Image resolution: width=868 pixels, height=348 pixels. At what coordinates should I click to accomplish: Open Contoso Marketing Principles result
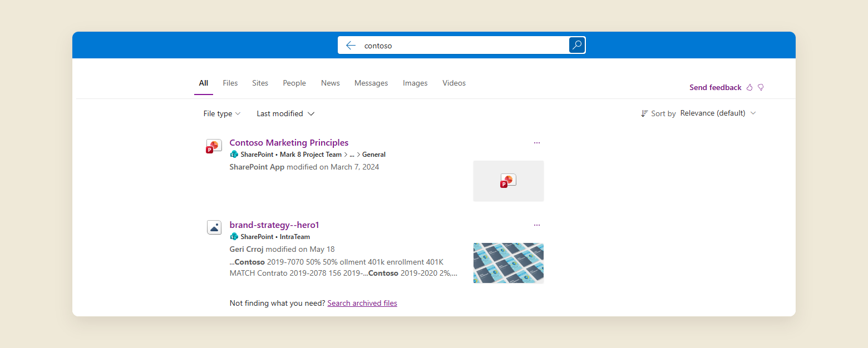289,143
